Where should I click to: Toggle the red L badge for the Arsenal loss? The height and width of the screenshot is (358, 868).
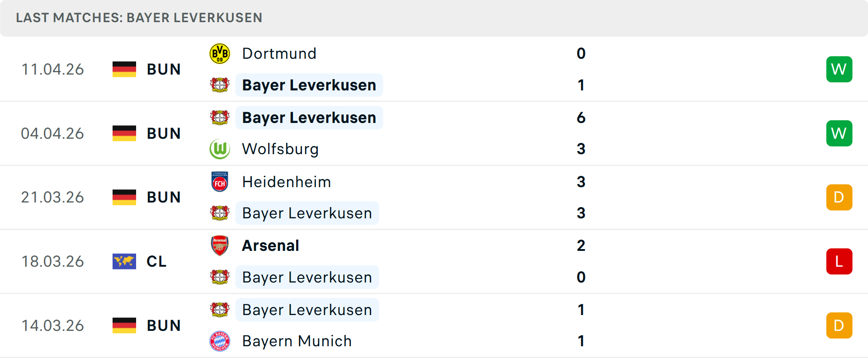839,261
